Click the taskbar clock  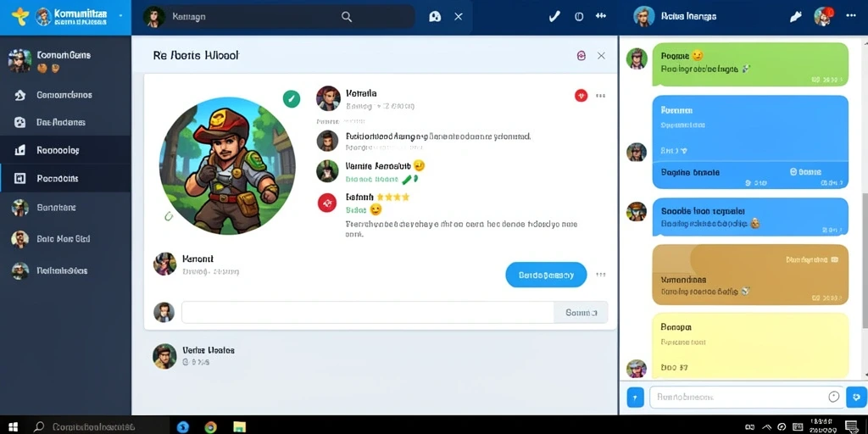tap(822, 426)
